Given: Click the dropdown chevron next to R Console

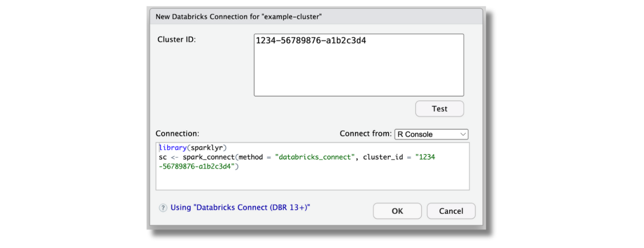Looking at the screenshot, I should pos(462,134).
